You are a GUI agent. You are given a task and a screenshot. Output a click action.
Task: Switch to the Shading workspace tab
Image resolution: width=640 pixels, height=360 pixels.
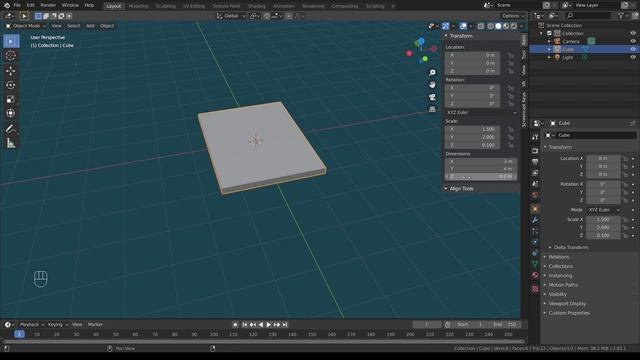pos(257,6)
